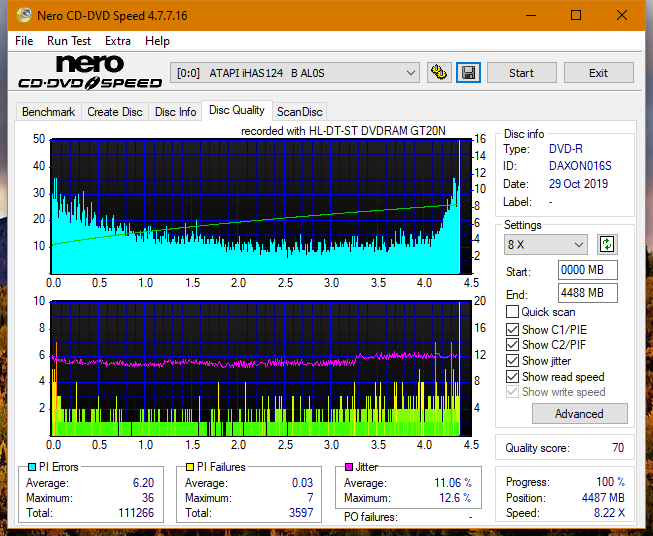The width and height of the screenshot is (653, 536).
Task: Click the Start button
Action: coord(521,73)
